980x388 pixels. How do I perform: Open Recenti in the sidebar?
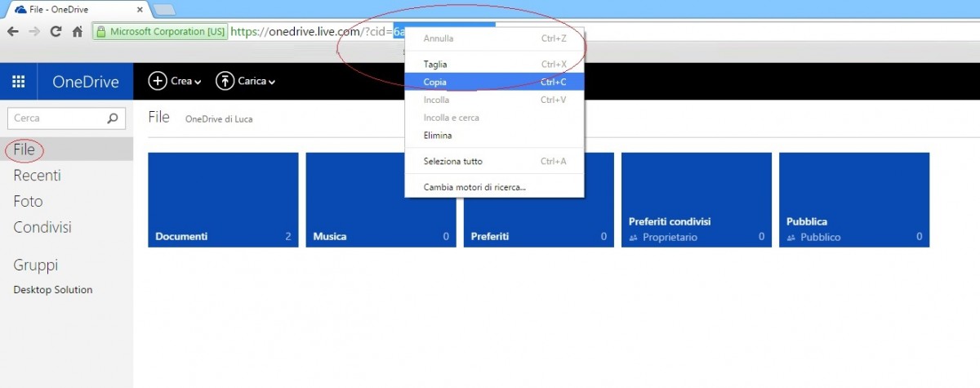point(38,176)
